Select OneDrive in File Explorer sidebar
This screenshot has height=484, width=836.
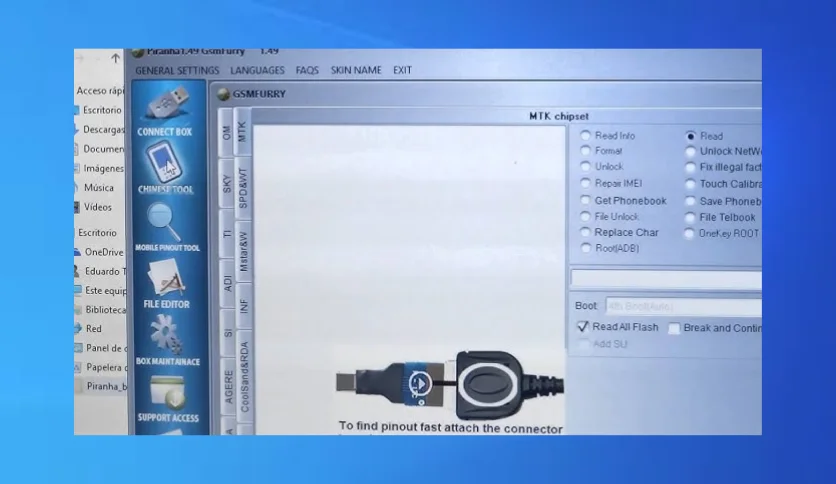coord(103,252)
